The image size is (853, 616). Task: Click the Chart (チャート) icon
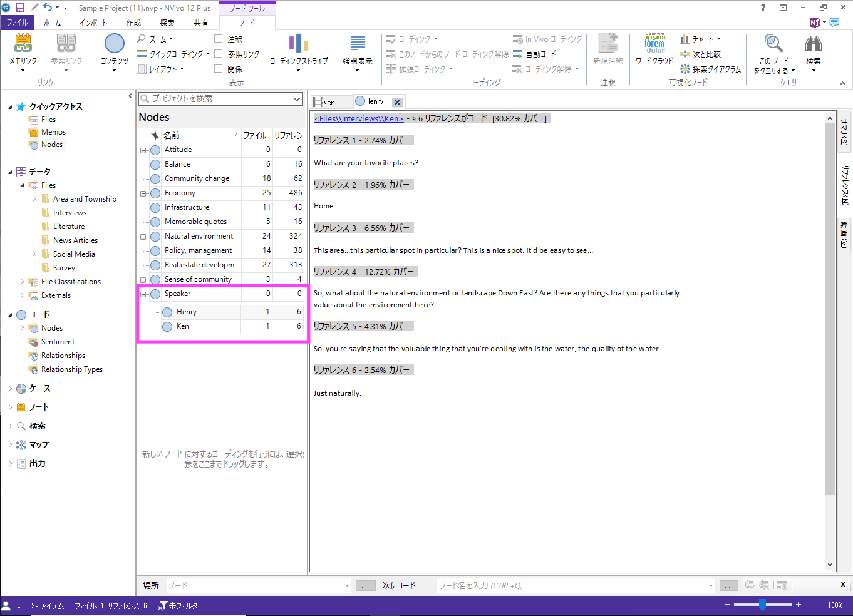685,39
